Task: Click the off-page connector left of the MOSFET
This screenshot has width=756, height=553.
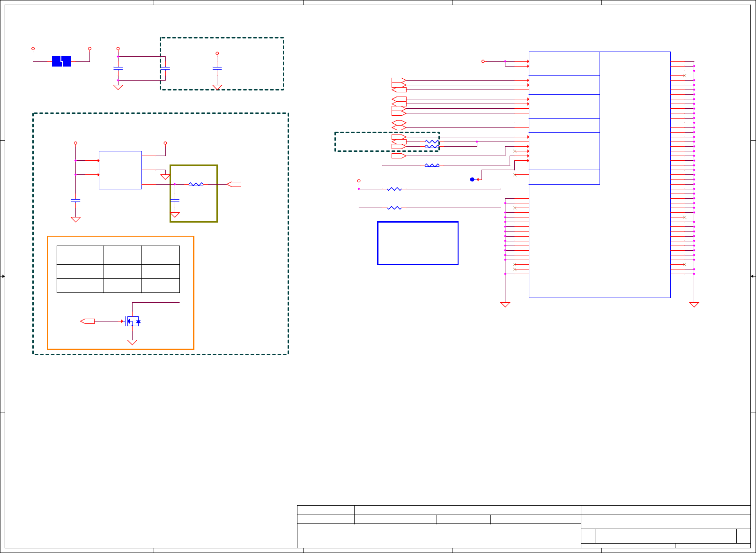Action: 88,321
